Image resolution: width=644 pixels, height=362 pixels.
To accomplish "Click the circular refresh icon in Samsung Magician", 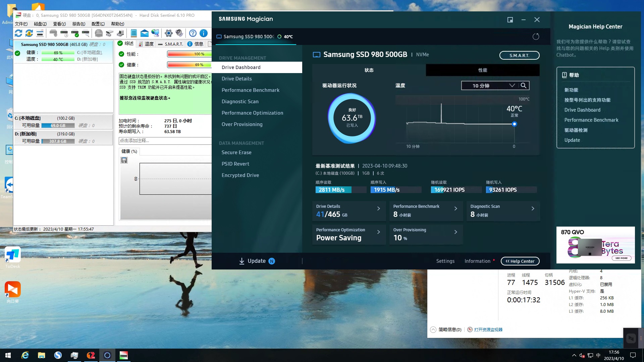I will tap(536, 37).
